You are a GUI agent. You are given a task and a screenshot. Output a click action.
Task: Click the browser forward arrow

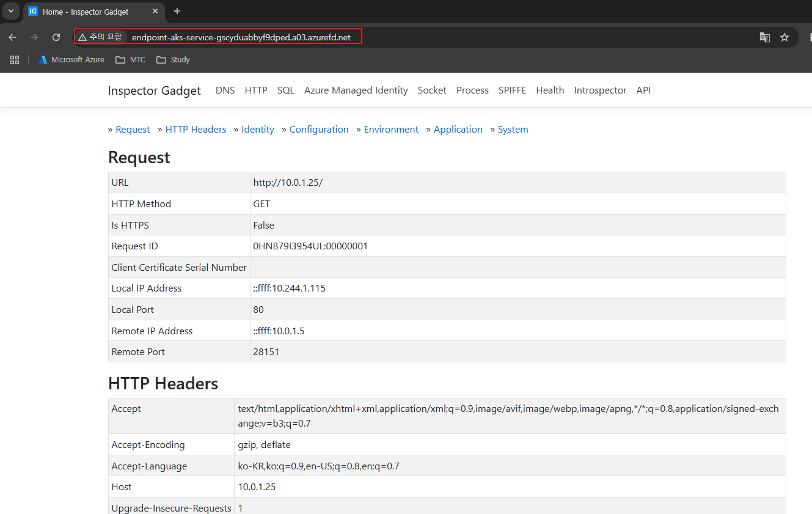pos(34,37)
